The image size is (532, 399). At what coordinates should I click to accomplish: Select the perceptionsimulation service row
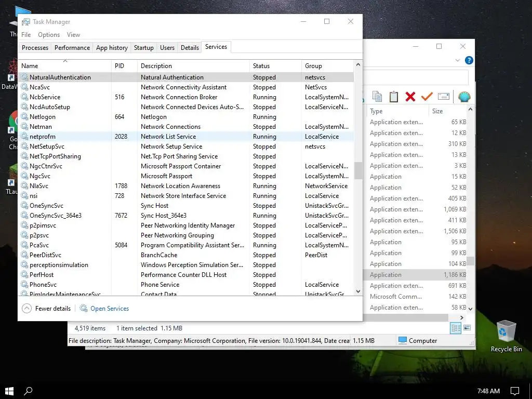[x=186, y=264]
